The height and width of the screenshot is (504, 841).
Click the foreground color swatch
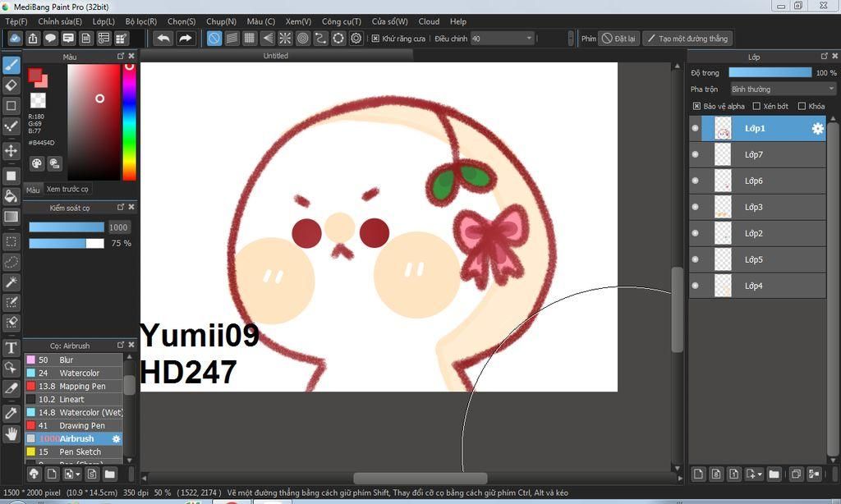click(x=34, y=76)
